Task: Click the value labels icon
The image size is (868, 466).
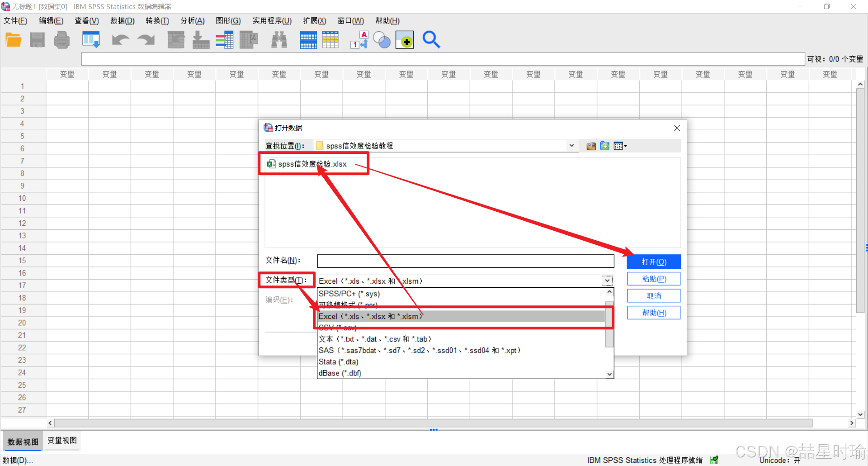Action: [x=359, y=40]
